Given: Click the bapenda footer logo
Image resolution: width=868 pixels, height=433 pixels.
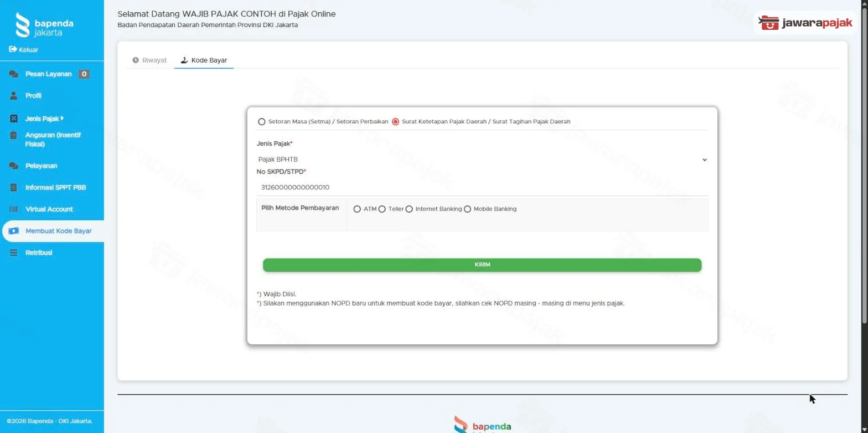Looking at the screenshot, I should 482,424.
